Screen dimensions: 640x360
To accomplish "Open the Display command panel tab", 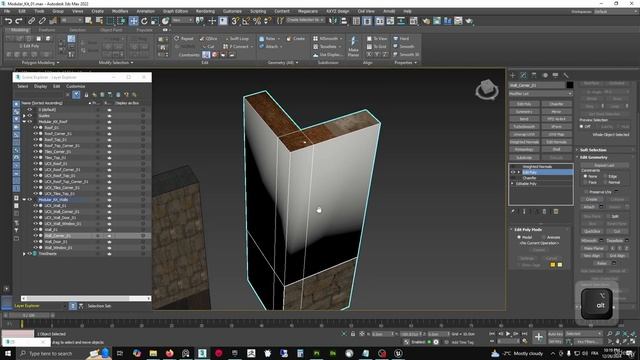I will point(555,76).
